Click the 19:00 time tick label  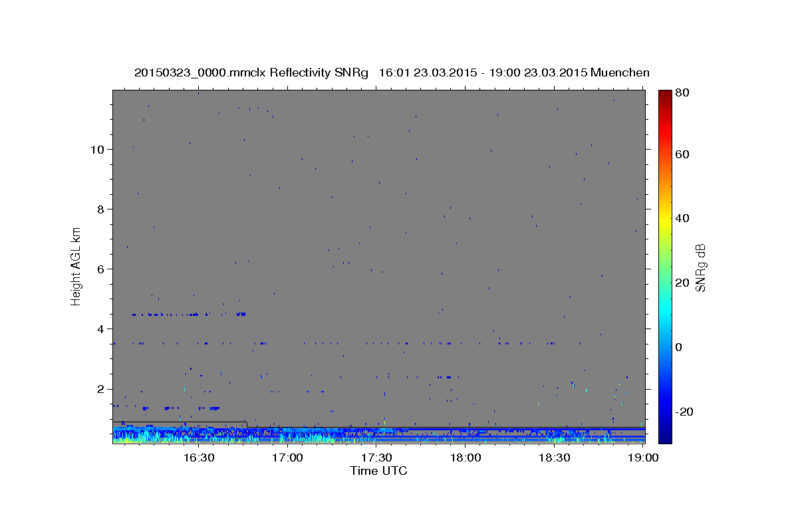pos(643,458)
